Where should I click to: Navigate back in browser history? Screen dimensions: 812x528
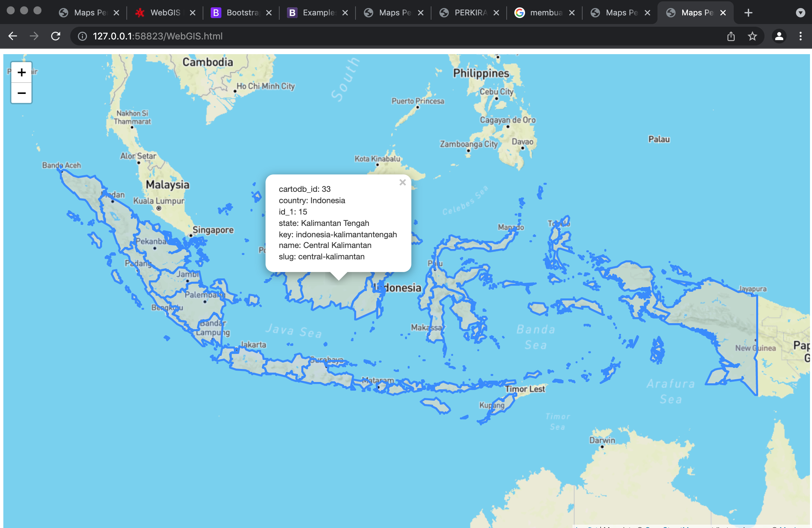(x=13, y=36)
